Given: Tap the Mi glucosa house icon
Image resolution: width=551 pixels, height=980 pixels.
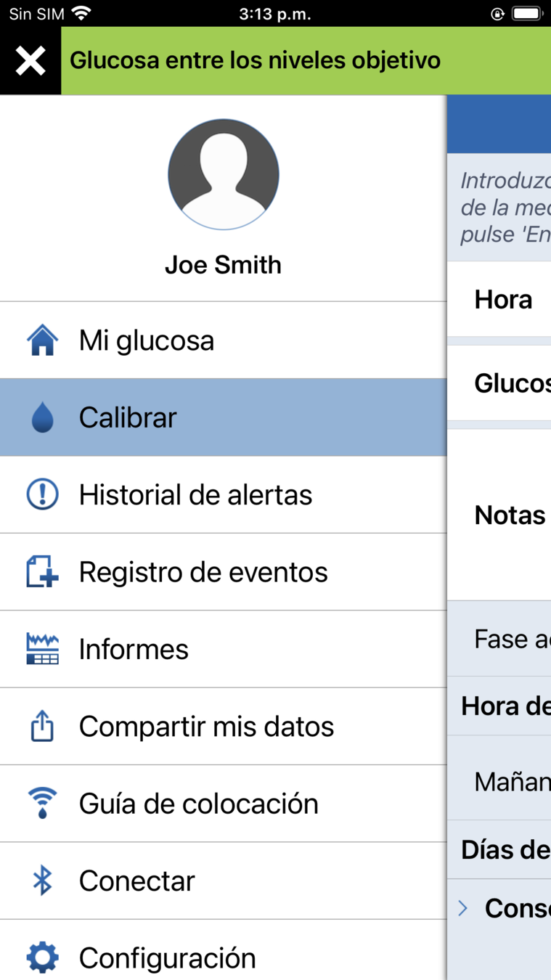Looking at the screenshot, I should [42, 340].
